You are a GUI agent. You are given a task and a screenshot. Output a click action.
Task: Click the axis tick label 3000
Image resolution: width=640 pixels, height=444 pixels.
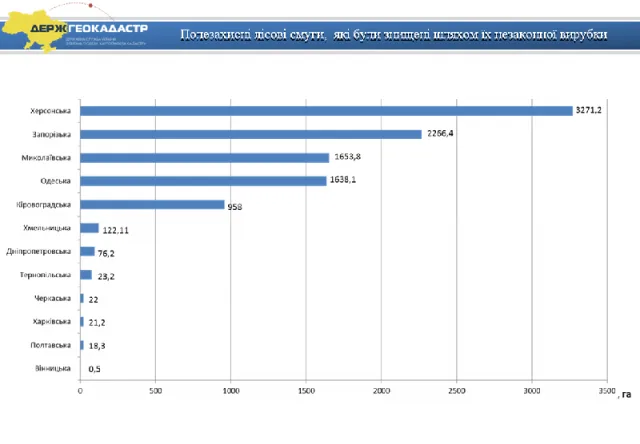click(x=532, y=391)
